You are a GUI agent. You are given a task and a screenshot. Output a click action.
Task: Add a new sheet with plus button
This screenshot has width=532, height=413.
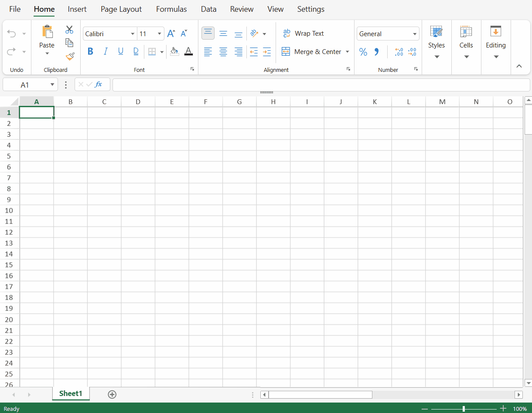coord(112,394)
